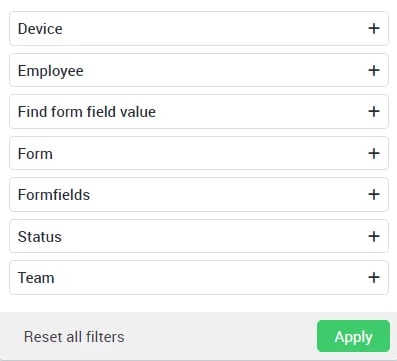Add a Find form field value filter via plus
The image size is (397, 361).
(374, 111)
